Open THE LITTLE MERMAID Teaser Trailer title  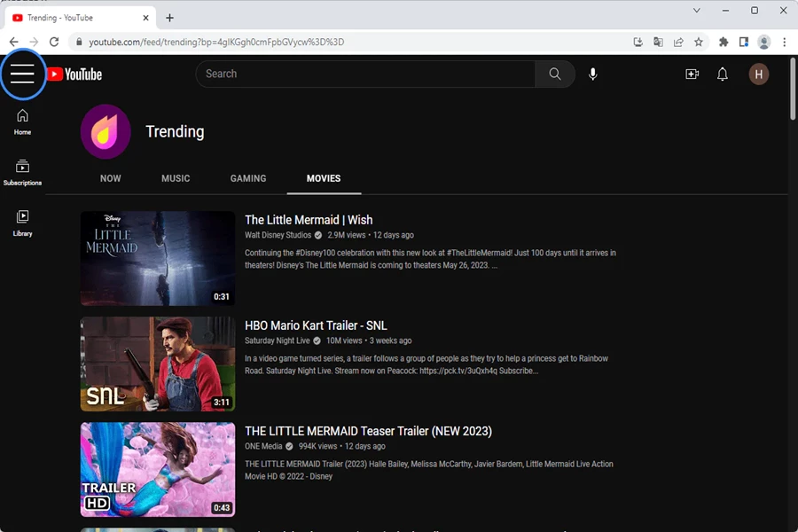369,431
